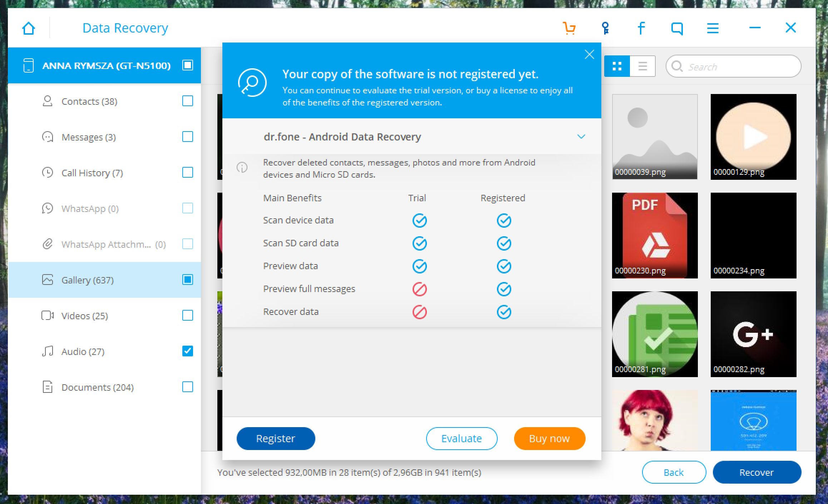
Task: Check the Messages (3) checkbox
Action: [x=188, y=137]
